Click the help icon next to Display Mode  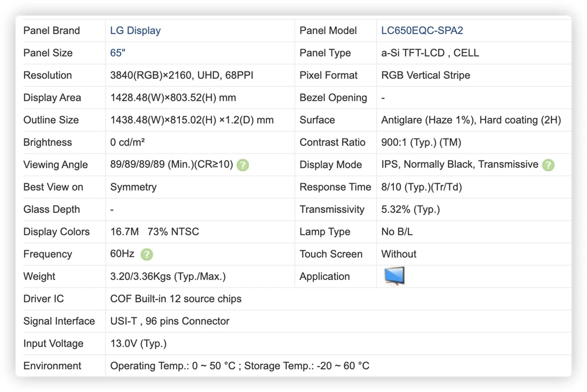tap(548, 165)
